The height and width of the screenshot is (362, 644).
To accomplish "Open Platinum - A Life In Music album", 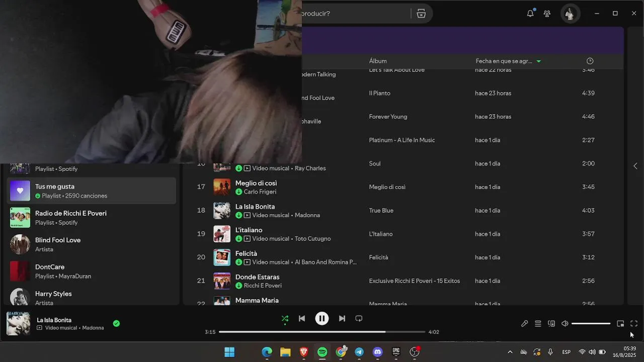I will tap(401, 140).
